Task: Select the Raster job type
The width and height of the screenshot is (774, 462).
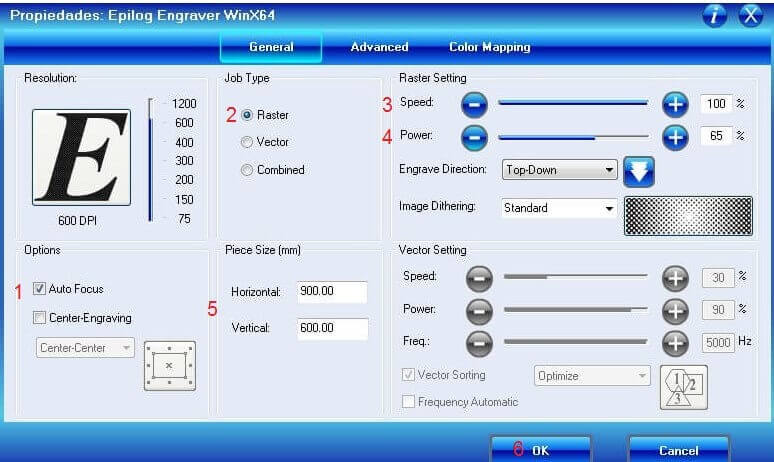Action: pos(247,115)
